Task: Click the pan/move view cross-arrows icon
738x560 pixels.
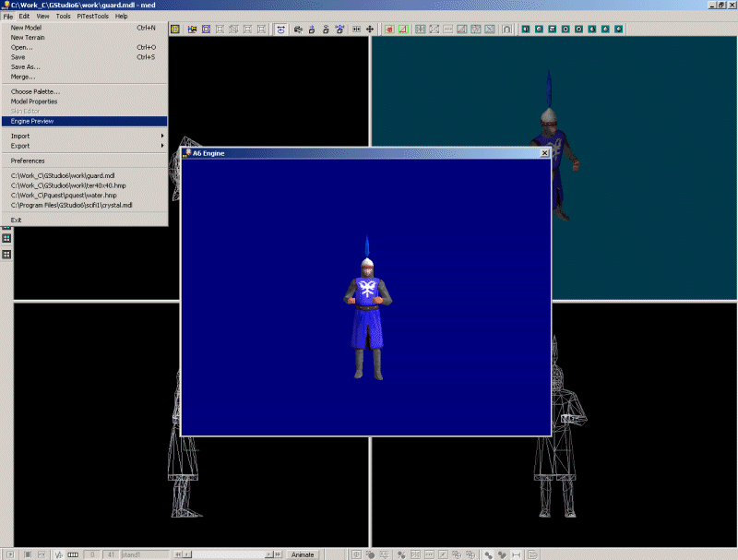Action: tap(371, 30)
